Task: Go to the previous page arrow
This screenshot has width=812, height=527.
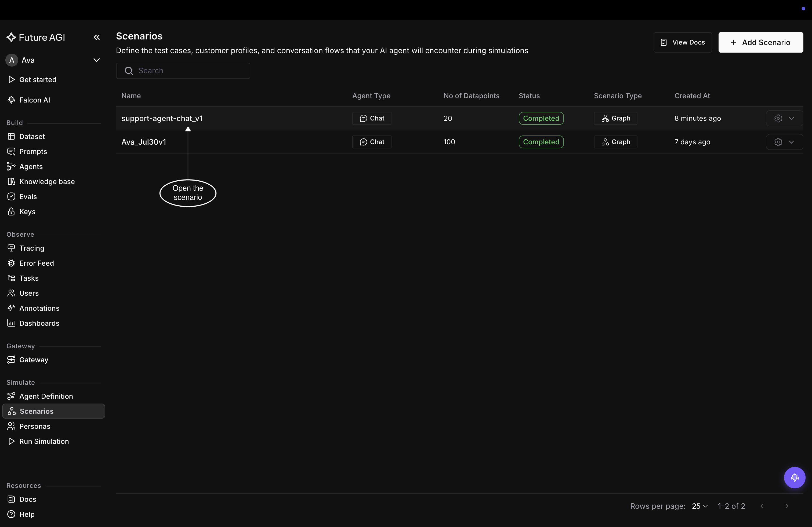Action: pos(762,506)
